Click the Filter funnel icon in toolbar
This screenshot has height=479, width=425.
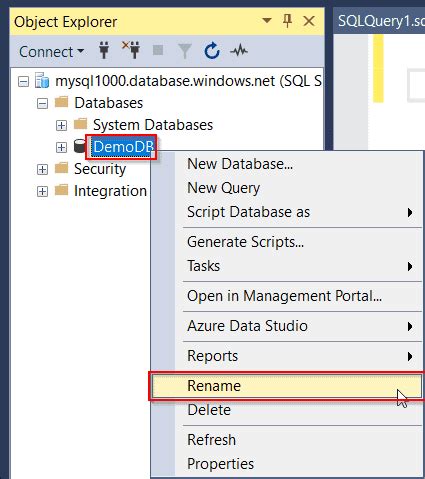(185, 51)
